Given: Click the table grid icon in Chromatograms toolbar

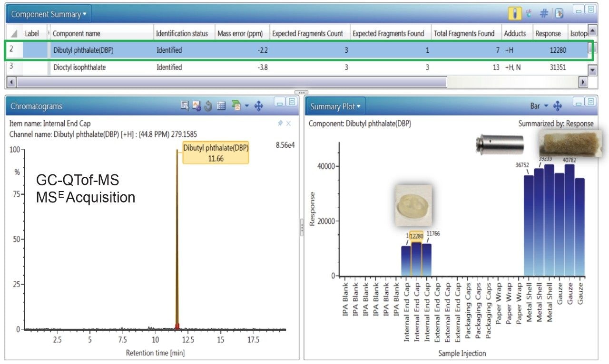Looking at the screenshot, I should [x=221, y=106].
